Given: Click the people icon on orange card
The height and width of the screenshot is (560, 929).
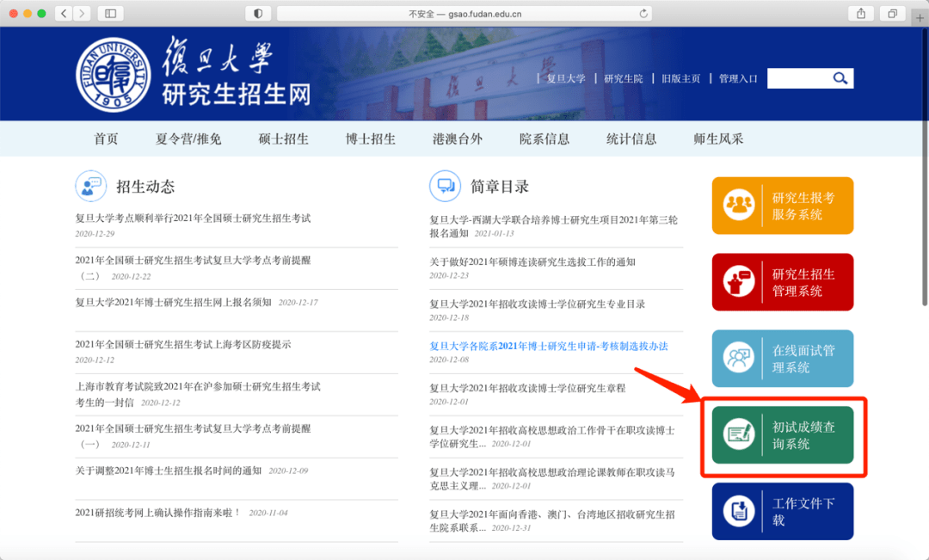Looking at the screenshot, I should click(x=738, y=205).
